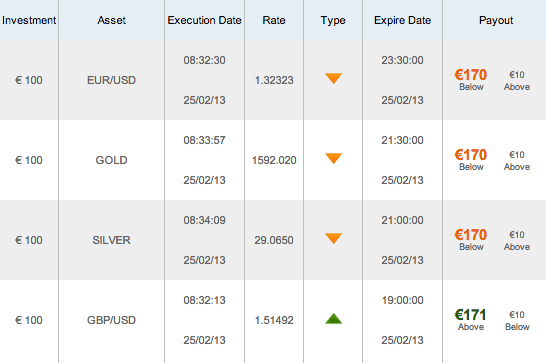The image size is (546, 363).
Task: Click the orange down arrow for GOLD
Action: [x=333, y=158]
